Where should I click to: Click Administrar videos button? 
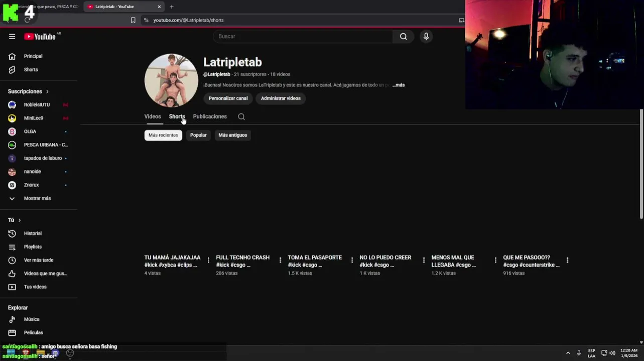tap(281, 98)
